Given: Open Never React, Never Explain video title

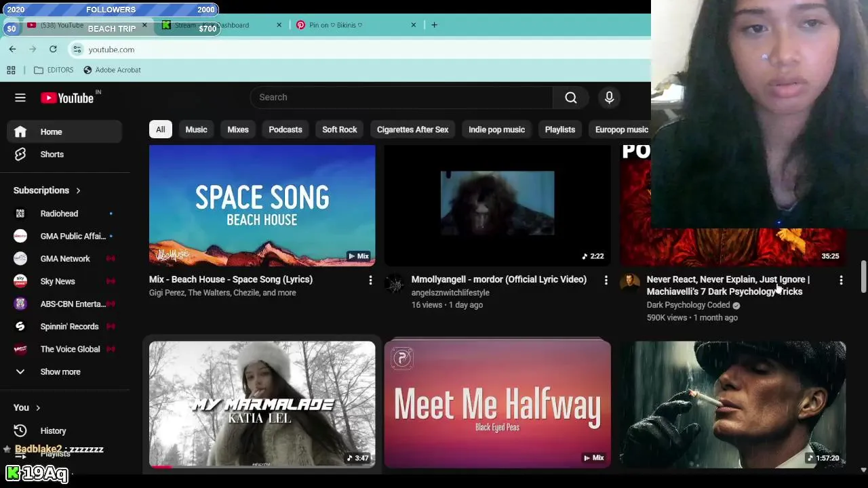Looking at the screenshot, I should [728, 285].
